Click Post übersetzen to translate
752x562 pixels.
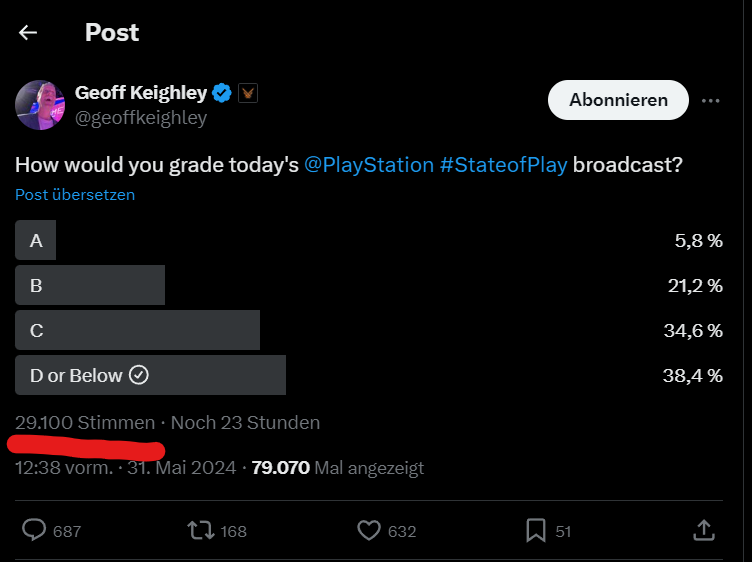(x=75, y=195)
